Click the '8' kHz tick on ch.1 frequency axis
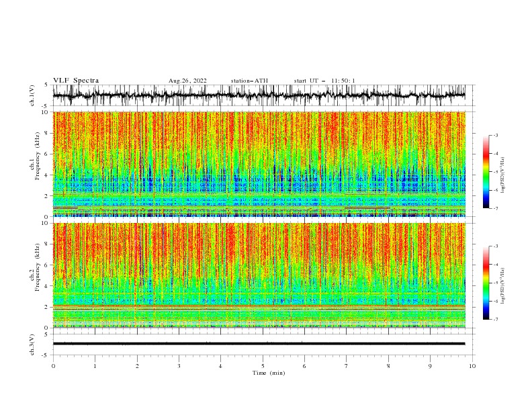 [x=48, y=133]
